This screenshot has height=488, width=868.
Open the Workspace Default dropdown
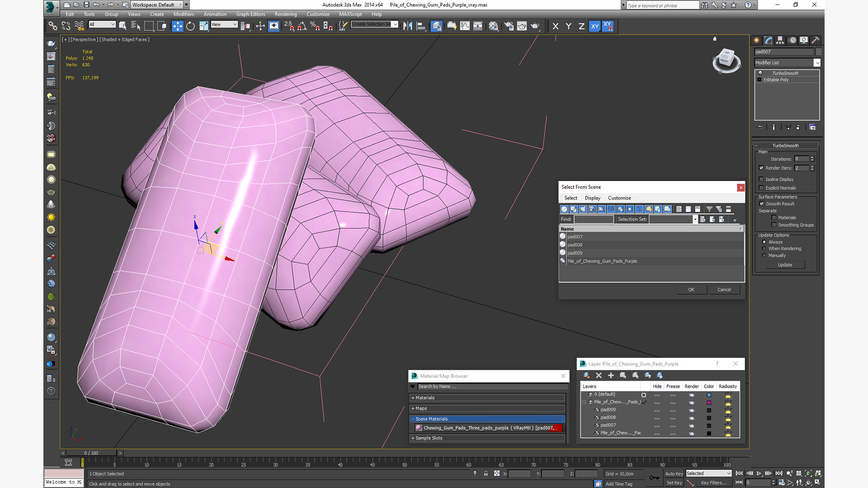[157, 5]
